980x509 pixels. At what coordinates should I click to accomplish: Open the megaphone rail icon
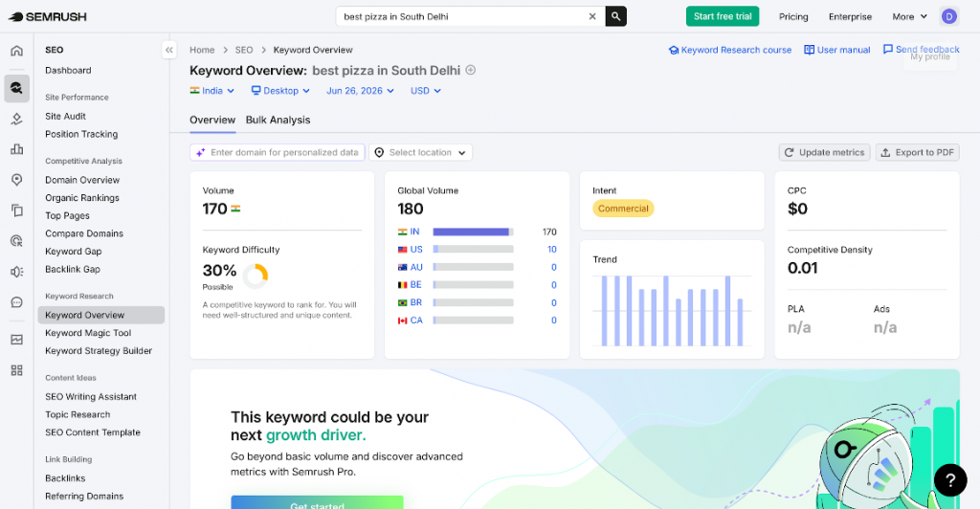click(x=17, y=272)
